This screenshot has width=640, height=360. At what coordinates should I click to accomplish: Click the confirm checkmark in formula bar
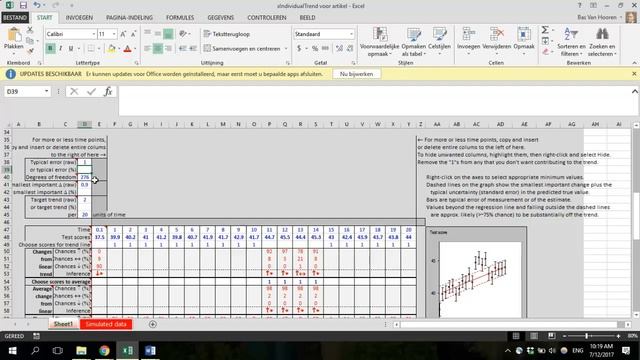point(91,91)
